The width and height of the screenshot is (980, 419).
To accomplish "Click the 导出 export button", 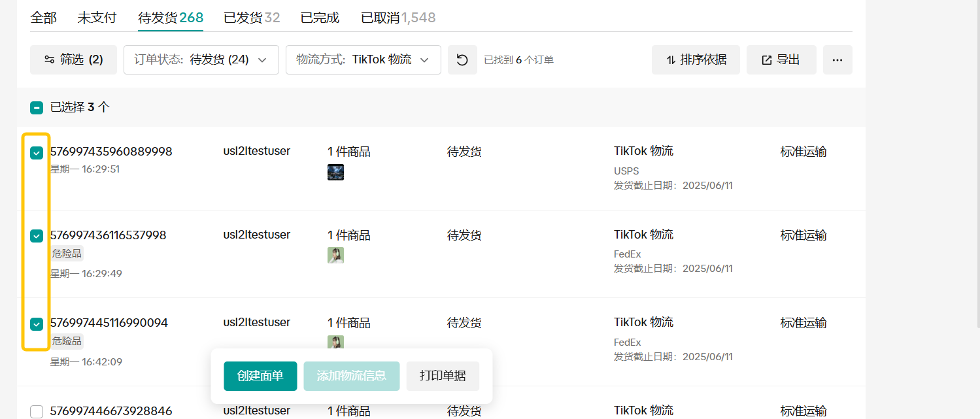I will click(x=781, y=60).
